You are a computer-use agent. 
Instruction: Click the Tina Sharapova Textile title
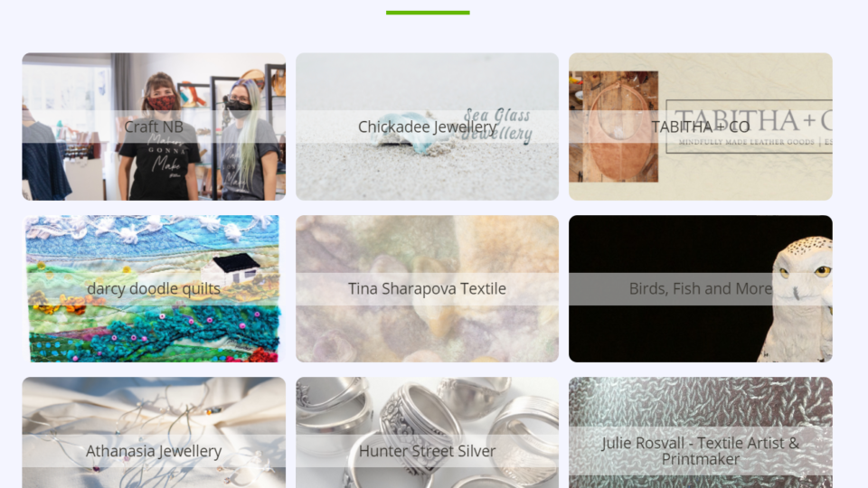point(428,289)
